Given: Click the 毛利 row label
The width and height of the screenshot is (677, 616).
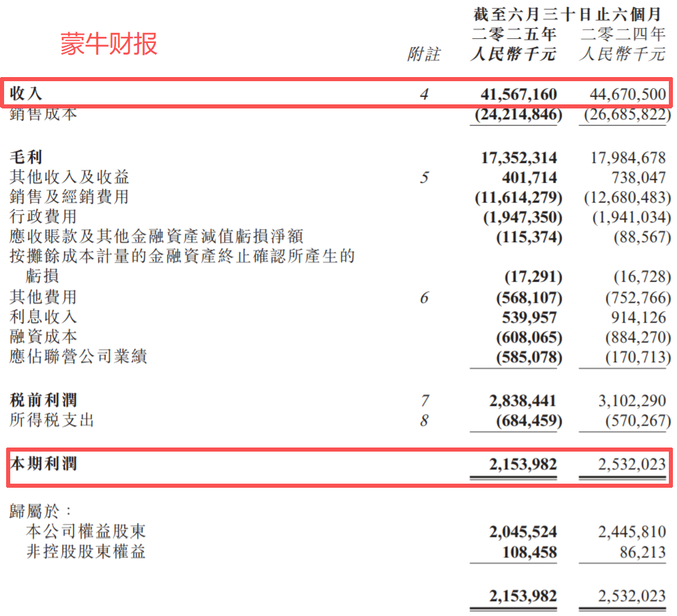Looking at the screenshot, I should (27, 158).
